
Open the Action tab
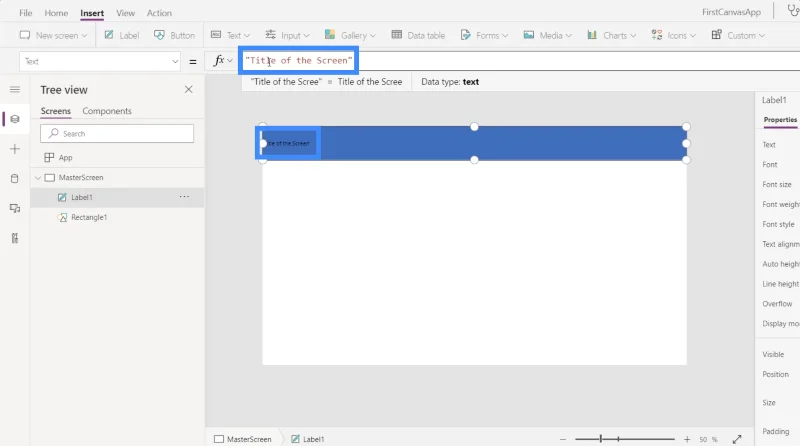159,13
